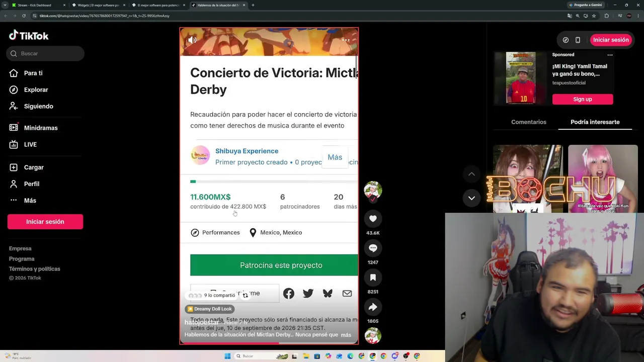Screen dimensions: 644x362
Task: Go to the previous video with up arrow
Action: coord(471,174)
